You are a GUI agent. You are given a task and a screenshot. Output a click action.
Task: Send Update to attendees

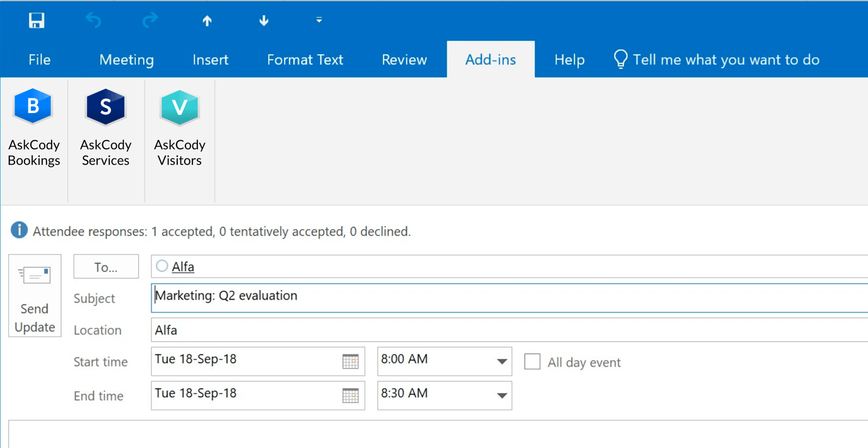coord(34,295)
